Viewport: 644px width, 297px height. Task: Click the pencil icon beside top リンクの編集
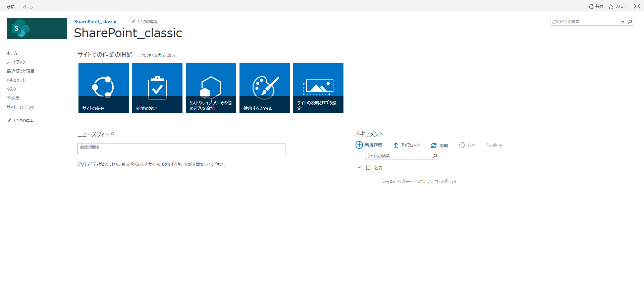pos(133,21)
